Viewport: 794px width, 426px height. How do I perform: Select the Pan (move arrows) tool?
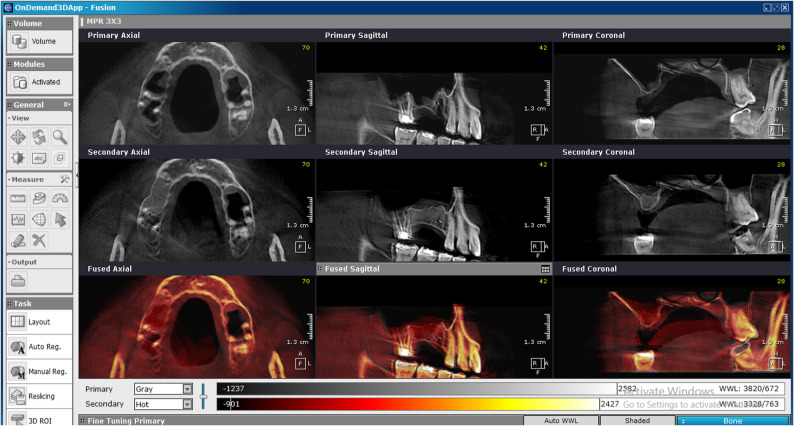[18, 137]
